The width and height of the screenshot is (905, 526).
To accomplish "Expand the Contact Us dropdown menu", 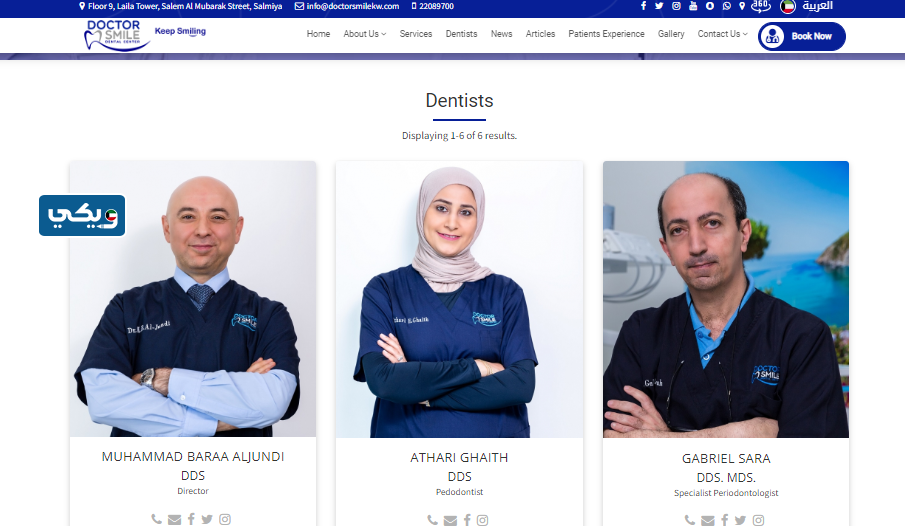I will (722, 34).
